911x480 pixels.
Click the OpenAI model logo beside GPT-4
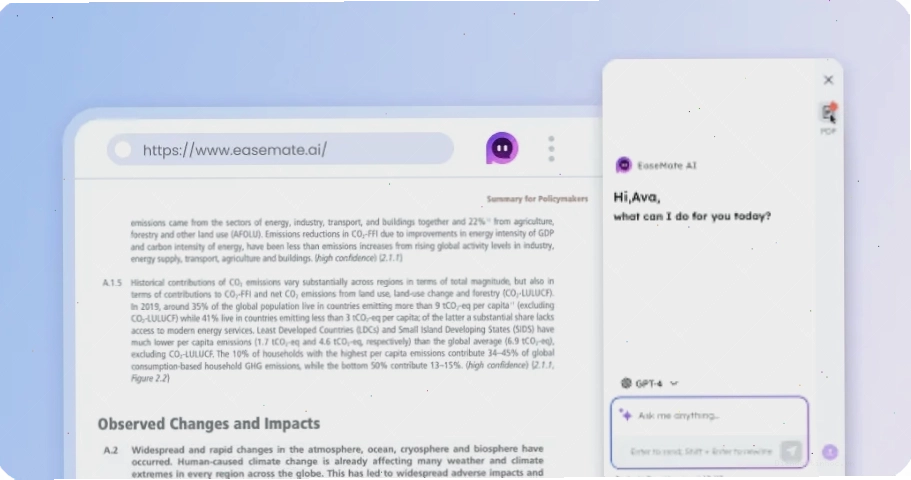pyautogui.click(x=626, y=383)
